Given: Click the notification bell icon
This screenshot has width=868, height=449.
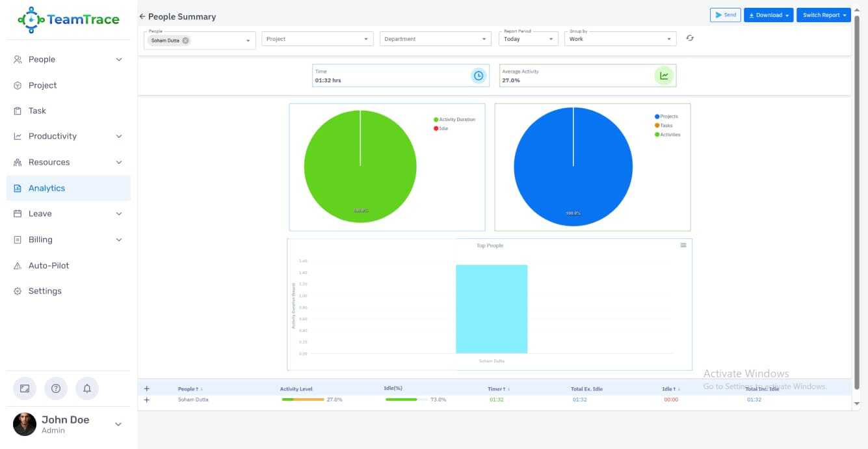Looking at the screenshot, I should [87, 388].
